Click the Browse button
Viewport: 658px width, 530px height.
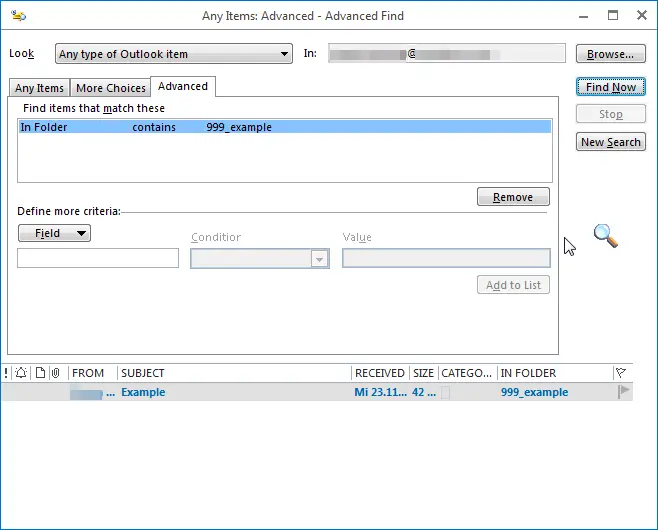click(x=610, y=54)
